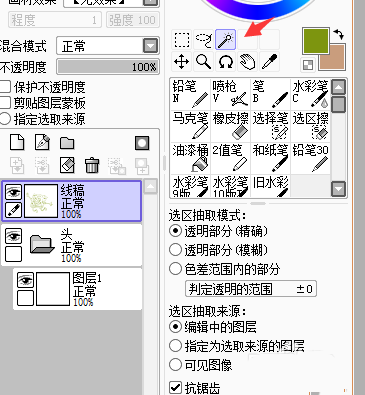The height and width of the screenshot is (395, 365).
Task: Toggle the 图层1 link box
Action: point(25,298)
